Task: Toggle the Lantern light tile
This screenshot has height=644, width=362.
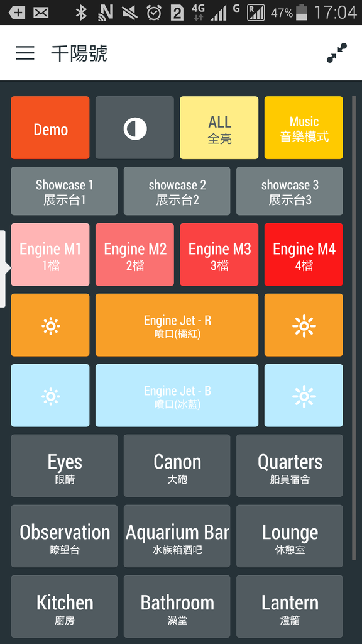Action: pyautogui.click(x=290, y=607)
